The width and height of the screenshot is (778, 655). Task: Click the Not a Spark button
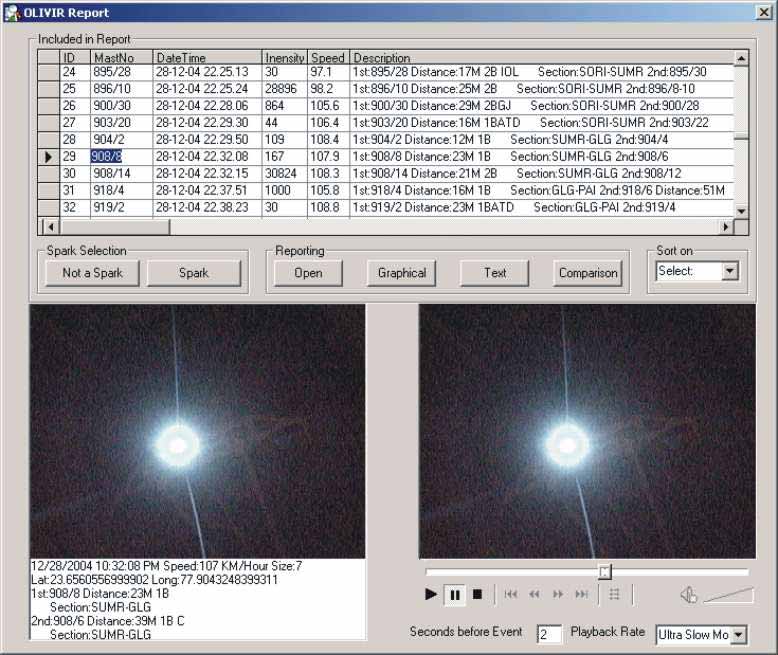pos(91,273)
